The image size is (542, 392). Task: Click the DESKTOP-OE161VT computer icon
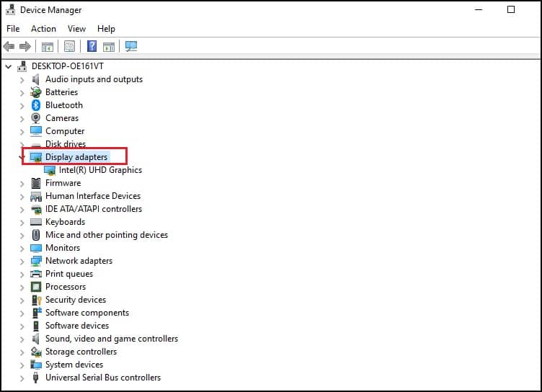[x=22, y=66]
